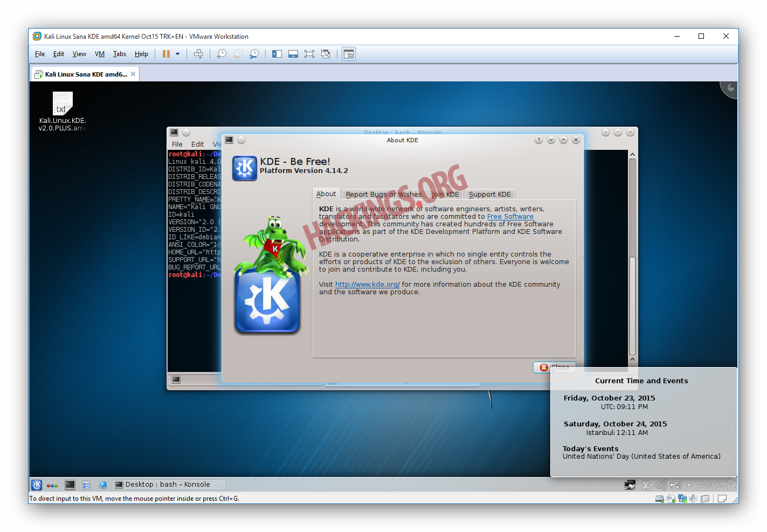Click the VMware message log note icon
Image resolution: width=767 pixels, height=532 pixels.
click(x=722, y=499)
